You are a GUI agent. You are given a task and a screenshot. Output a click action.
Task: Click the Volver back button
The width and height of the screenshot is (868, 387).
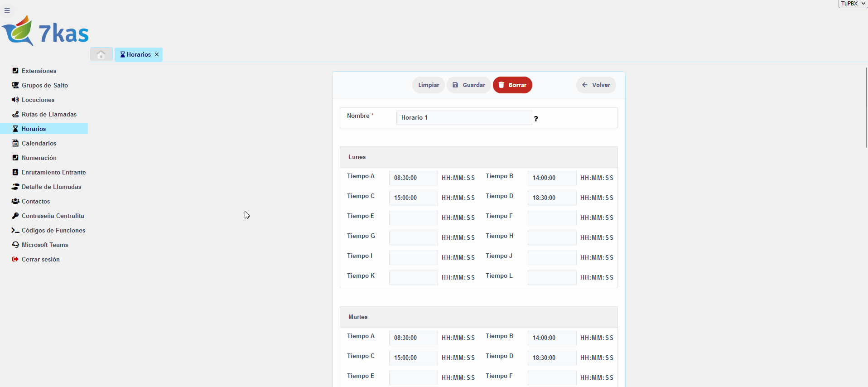point(596,85)
